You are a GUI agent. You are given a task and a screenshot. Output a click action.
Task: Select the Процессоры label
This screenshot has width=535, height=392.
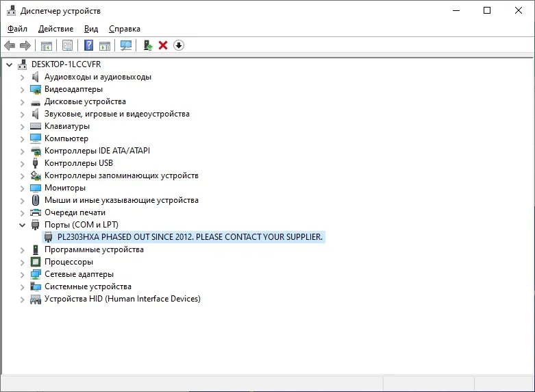69,262
